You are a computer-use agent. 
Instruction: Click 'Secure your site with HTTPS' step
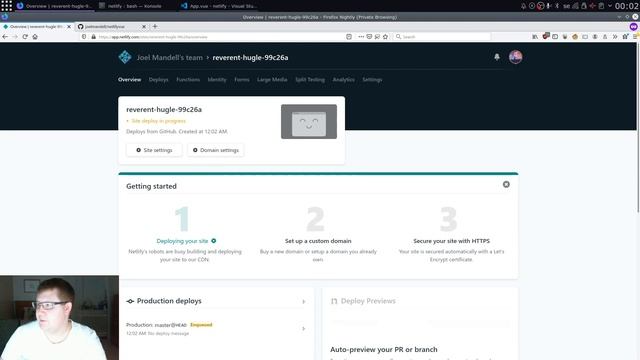[451, 241]
